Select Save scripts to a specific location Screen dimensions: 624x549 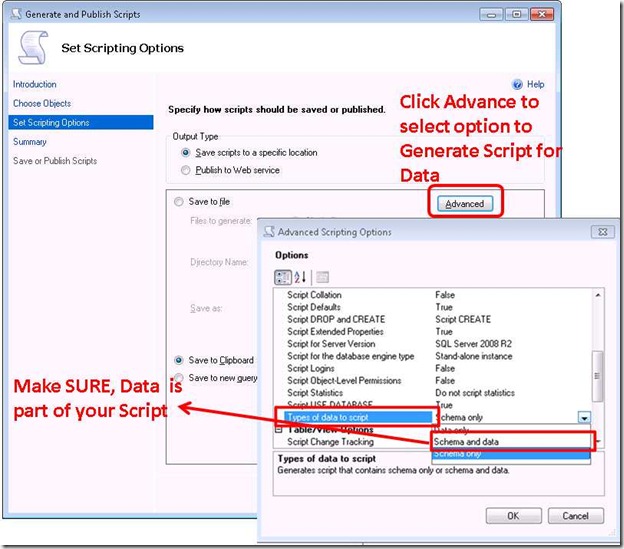pos(185,153)
